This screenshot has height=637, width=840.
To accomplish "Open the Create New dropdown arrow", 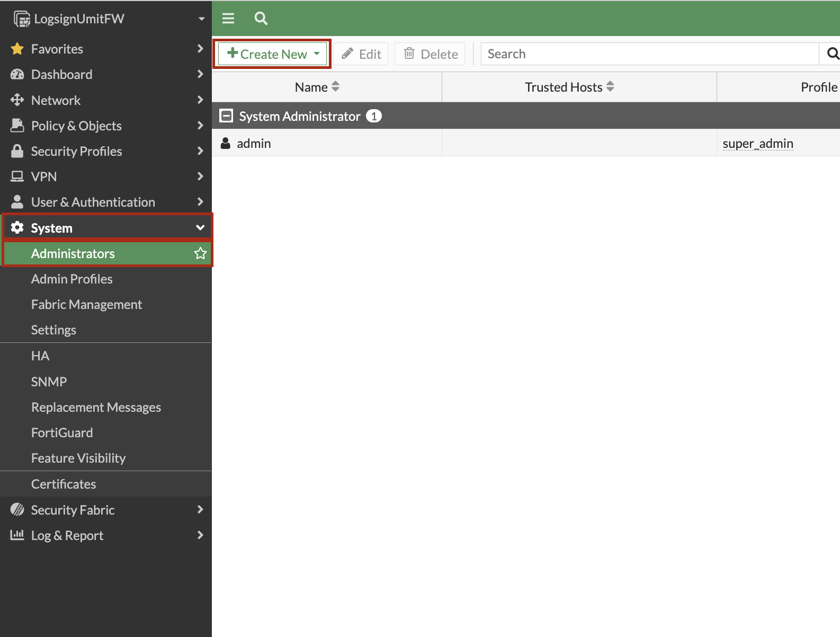I will (317, 54).
